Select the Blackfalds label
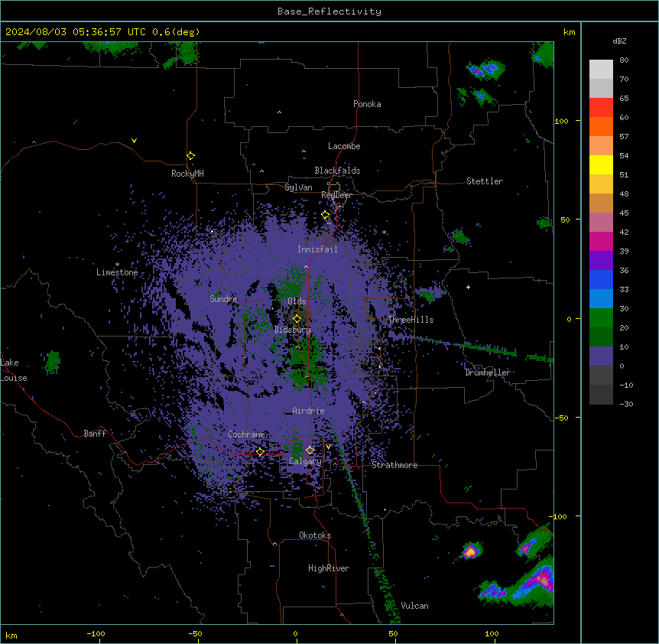The height and width of the screenshot is (644, 659). [x=337, y=171]
